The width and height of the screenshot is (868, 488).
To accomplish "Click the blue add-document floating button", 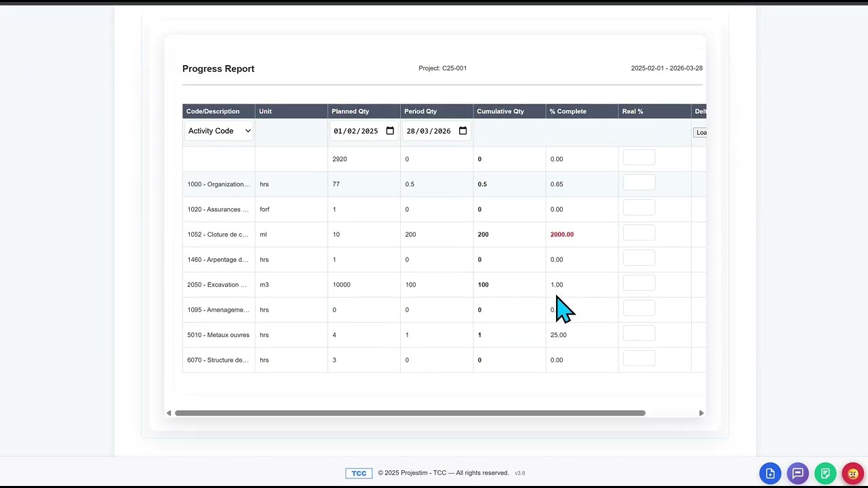I will tap(770, 474).
